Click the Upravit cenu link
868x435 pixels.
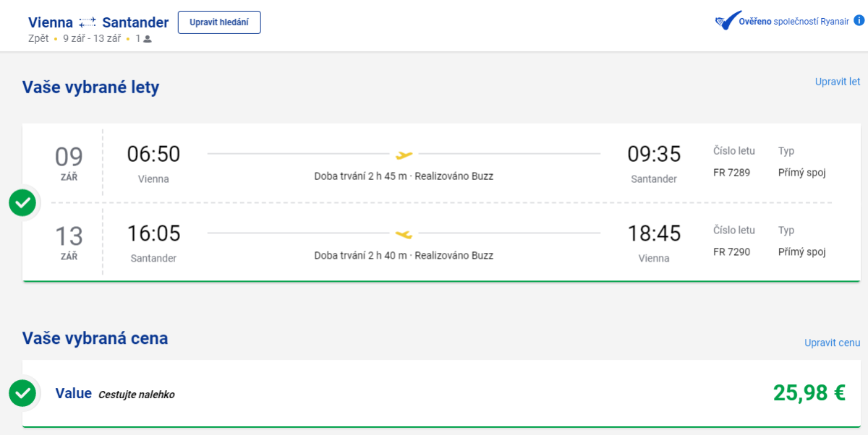[833, 343]
